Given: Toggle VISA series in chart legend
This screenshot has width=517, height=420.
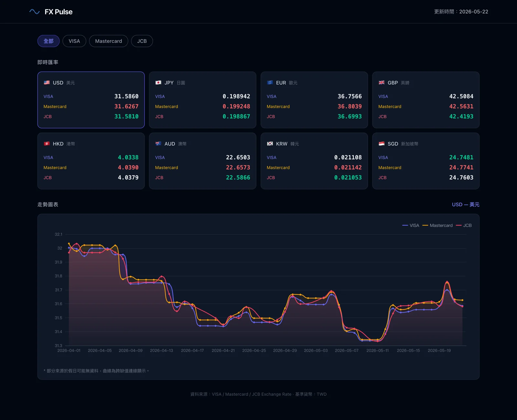Looking at the screenshot, I should [411, 225].
